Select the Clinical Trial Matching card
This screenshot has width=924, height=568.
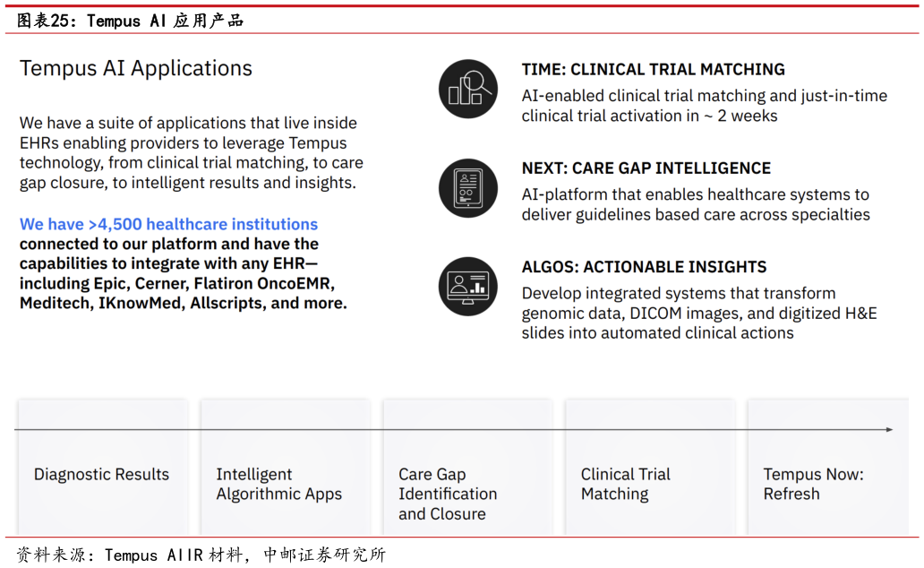[x=650, y=467]
